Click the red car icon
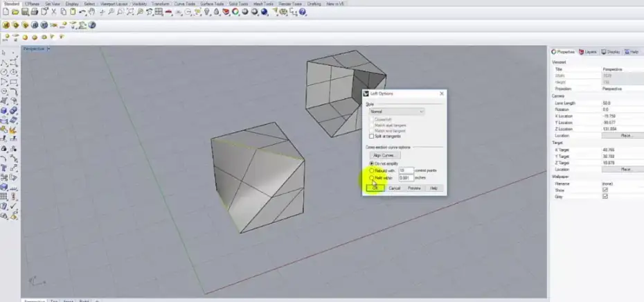The height and width of the screenshot is (302, 644). pos(168,12)
